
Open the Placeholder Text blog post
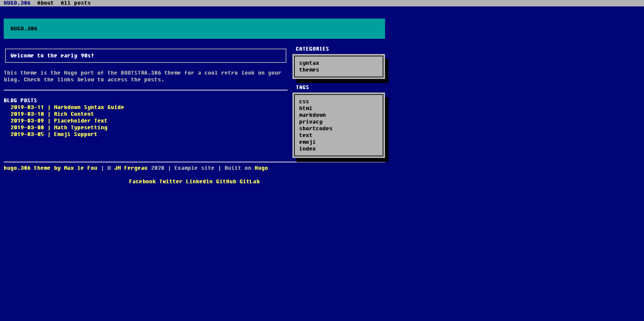80,121
